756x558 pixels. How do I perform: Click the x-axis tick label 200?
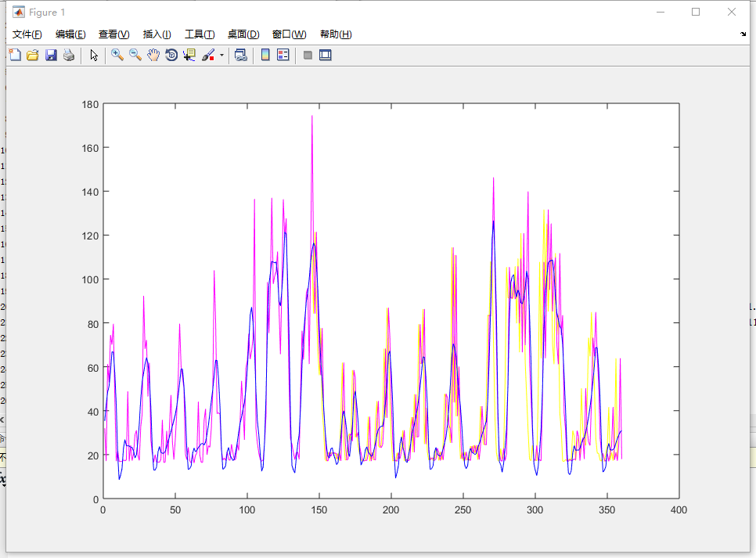[x=391, y=509]
